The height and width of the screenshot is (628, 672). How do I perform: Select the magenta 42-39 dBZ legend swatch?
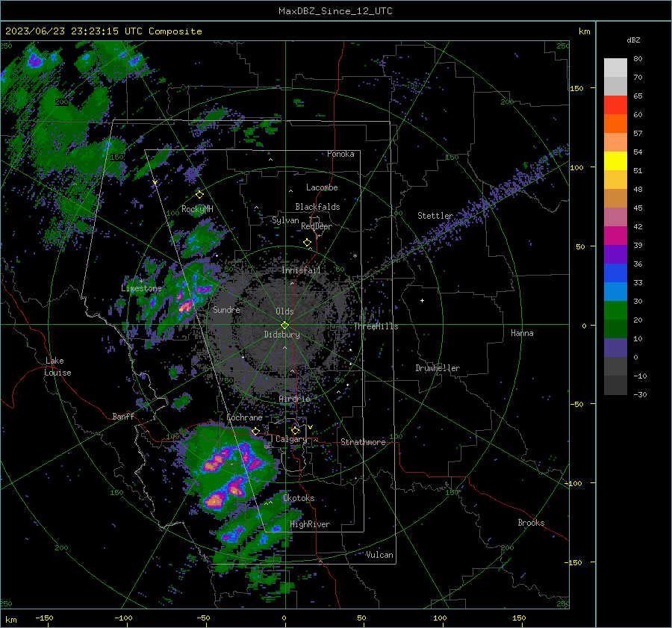615,236
